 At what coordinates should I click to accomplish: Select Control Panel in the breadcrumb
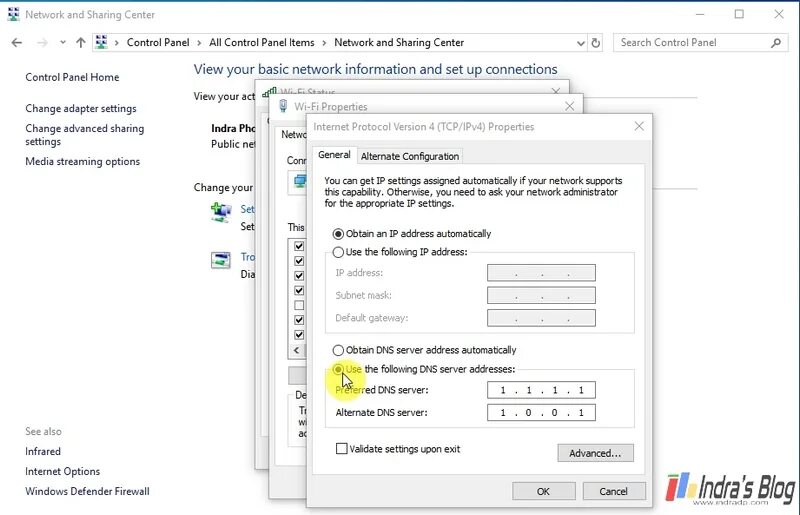(158, 43)
